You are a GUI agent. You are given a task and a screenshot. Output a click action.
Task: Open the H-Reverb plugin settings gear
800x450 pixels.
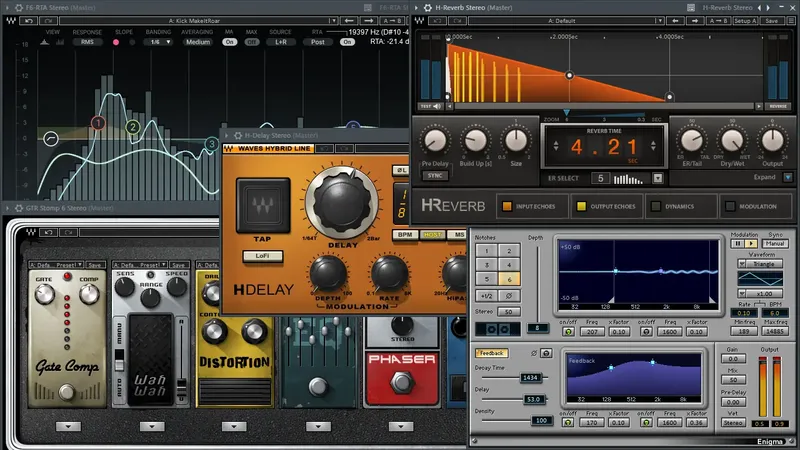(428, 8)
